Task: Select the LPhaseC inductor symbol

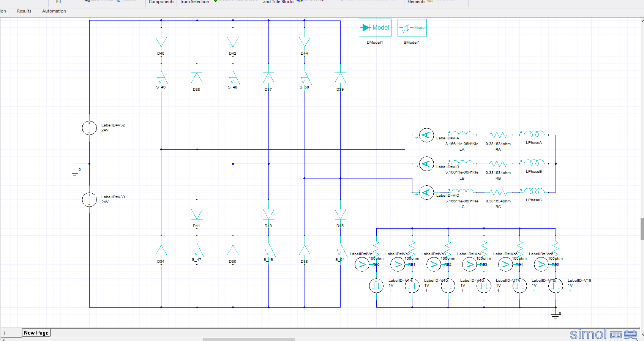Action: pos(534,191)
